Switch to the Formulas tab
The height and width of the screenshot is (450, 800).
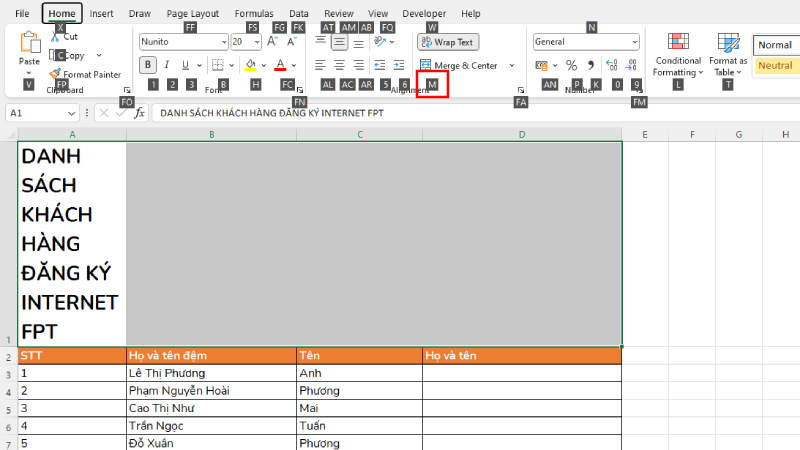coord(254,14)
